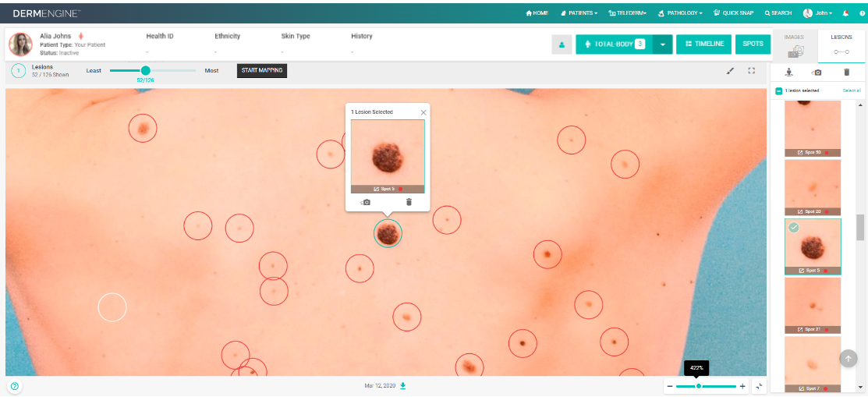Close the '1 Lesion Selected' popup
This screenshot has width=868, height=397.
click(423, 112)
